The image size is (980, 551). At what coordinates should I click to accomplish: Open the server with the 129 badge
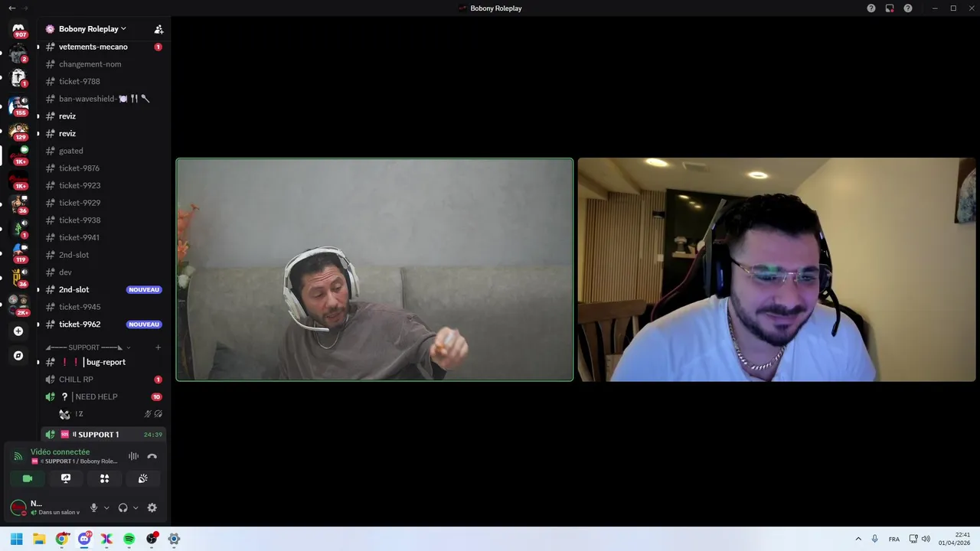coord(18,130)
